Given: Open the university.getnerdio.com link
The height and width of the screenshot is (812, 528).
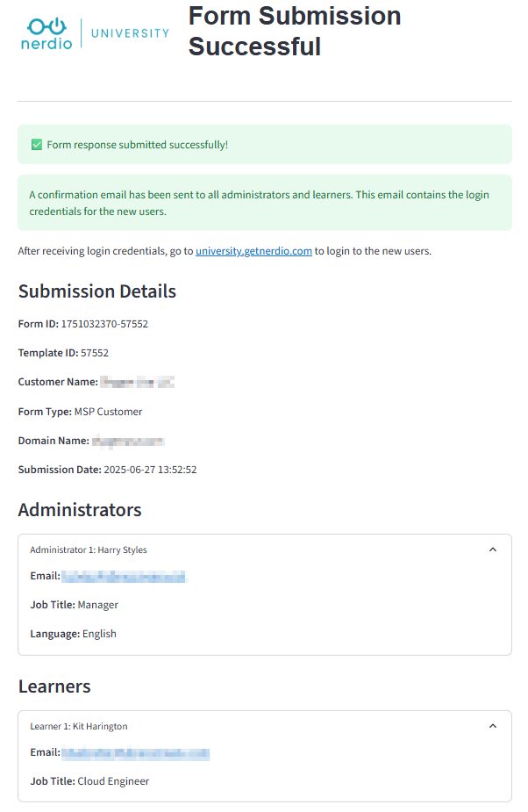Looking at the screenshot, I should coord(253,251).
